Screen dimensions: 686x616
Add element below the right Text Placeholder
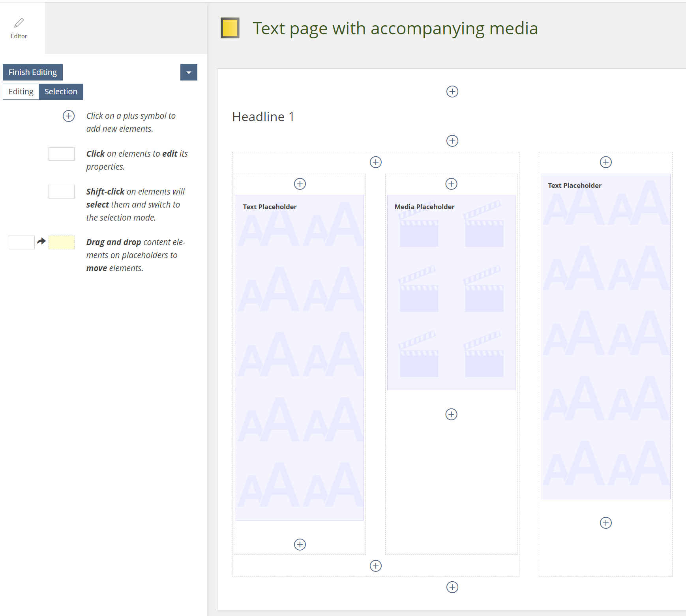click(605, 523)
